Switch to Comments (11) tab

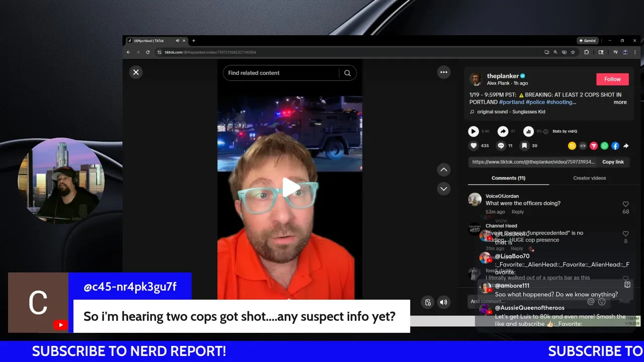(x=508, y=178)
